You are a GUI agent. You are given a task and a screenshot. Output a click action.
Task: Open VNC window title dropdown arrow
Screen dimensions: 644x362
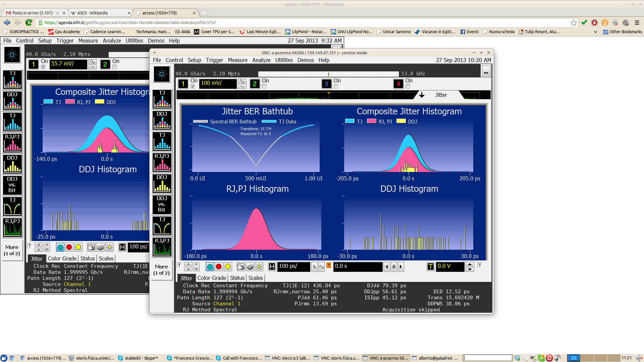[x=155, y=53]
